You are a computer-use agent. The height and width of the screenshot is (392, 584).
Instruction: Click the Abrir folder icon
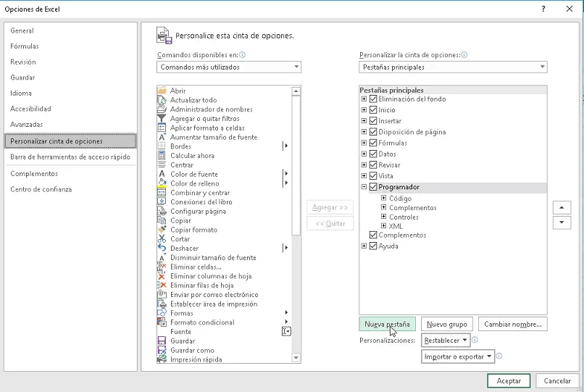(162, 91)
